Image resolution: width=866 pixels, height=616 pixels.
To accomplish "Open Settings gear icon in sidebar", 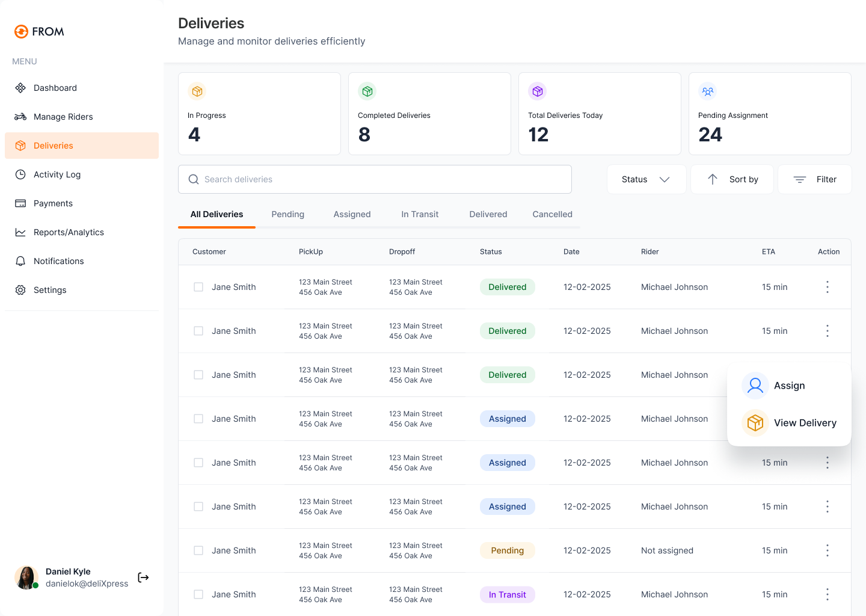I will click(20, 290).
